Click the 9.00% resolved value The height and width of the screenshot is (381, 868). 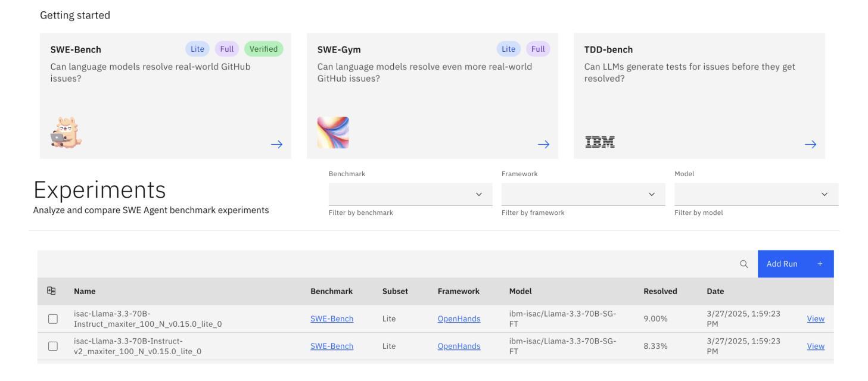(655, 318)
